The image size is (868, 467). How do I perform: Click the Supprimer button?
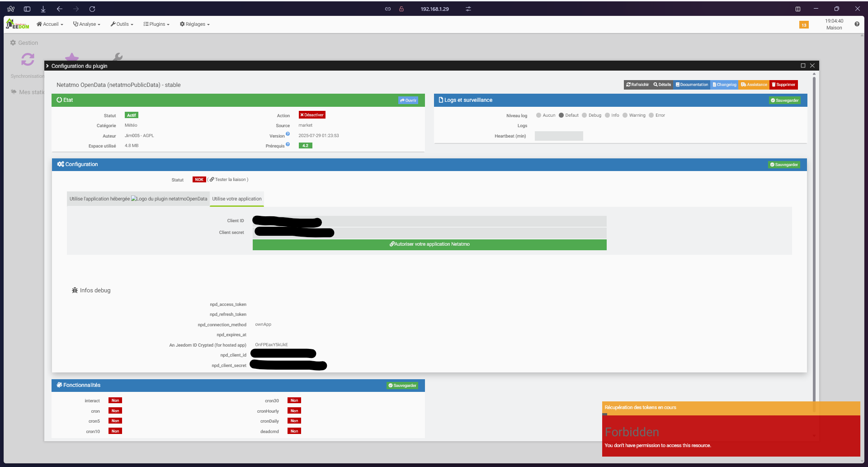(783, 85)
